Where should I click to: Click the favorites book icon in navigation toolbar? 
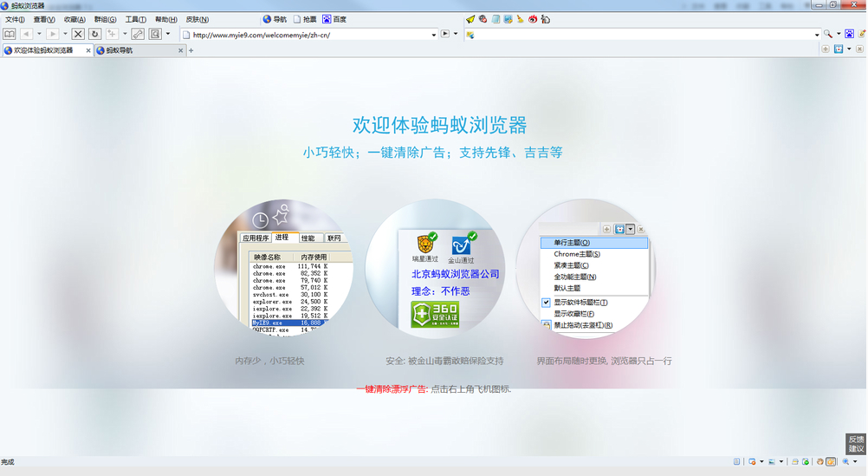click(x=10, y=35)
